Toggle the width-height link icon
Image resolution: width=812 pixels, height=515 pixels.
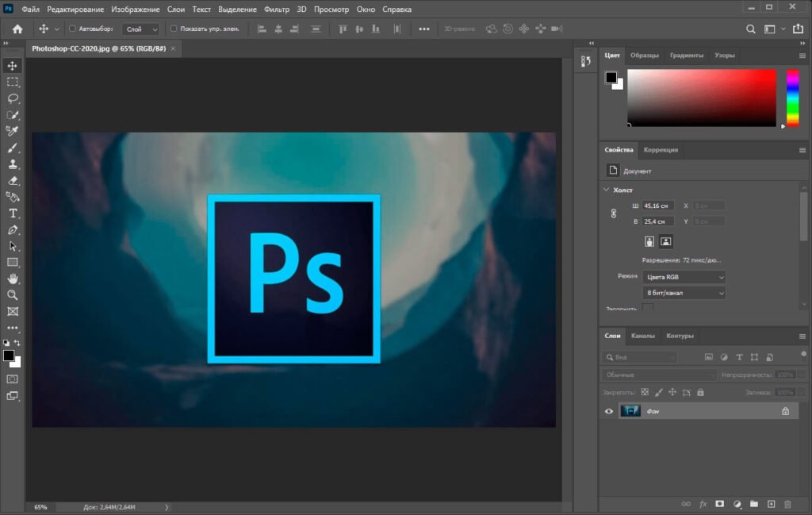point(614,213)
